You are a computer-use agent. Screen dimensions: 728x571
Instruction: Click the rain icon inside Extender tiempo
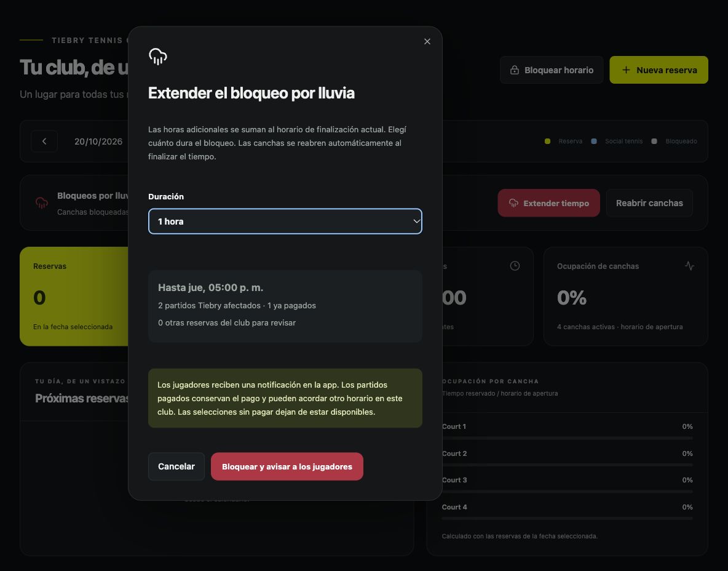pyautogui.click(x=513, y=203)
